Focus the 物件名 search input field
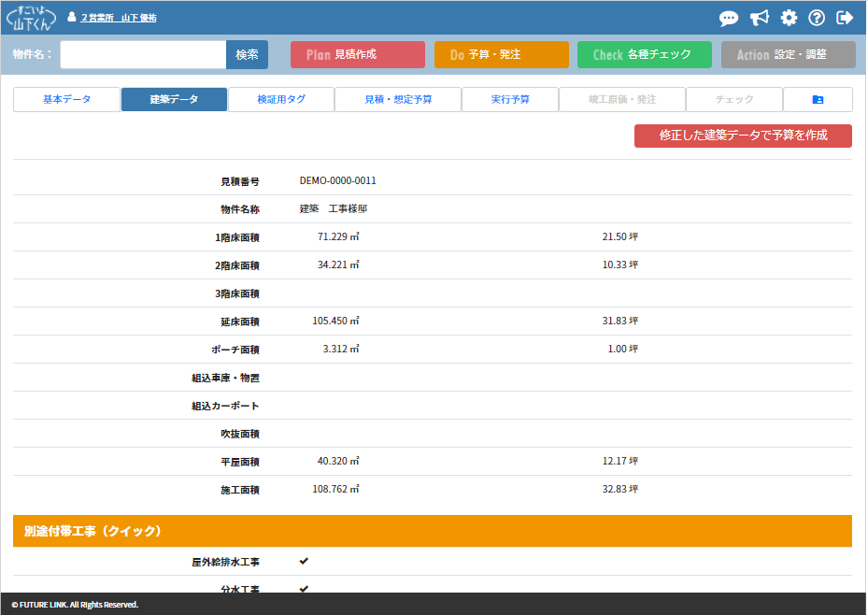Image resolution: width=868 pixels, height=615 pixels. (x=143, y=55)
